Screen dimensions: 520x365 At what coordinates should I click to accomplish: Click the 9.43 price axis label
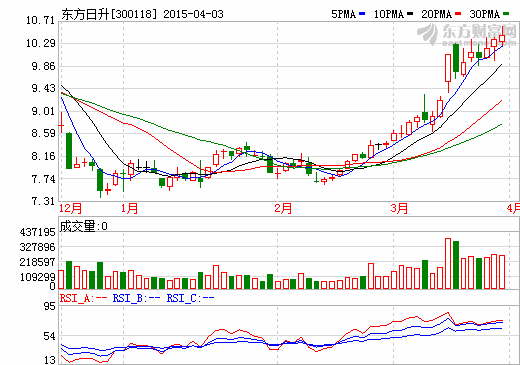click(43, 88)
